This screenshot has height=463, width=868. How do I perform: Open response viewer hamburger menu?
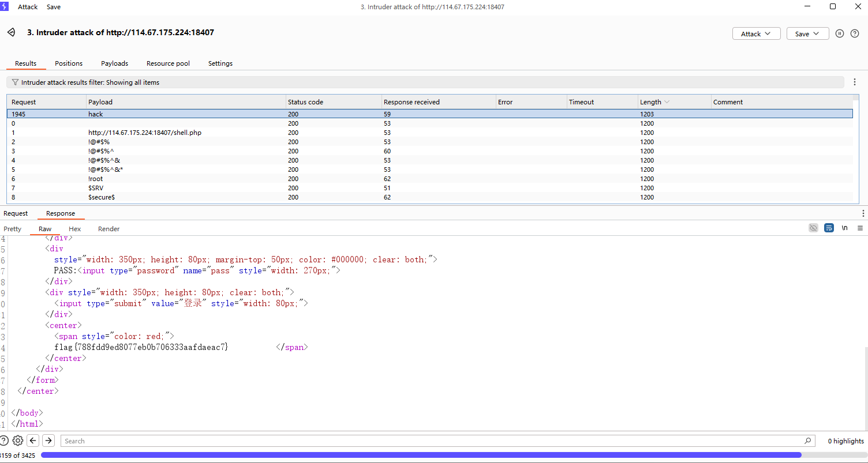(x=860, y=228)
